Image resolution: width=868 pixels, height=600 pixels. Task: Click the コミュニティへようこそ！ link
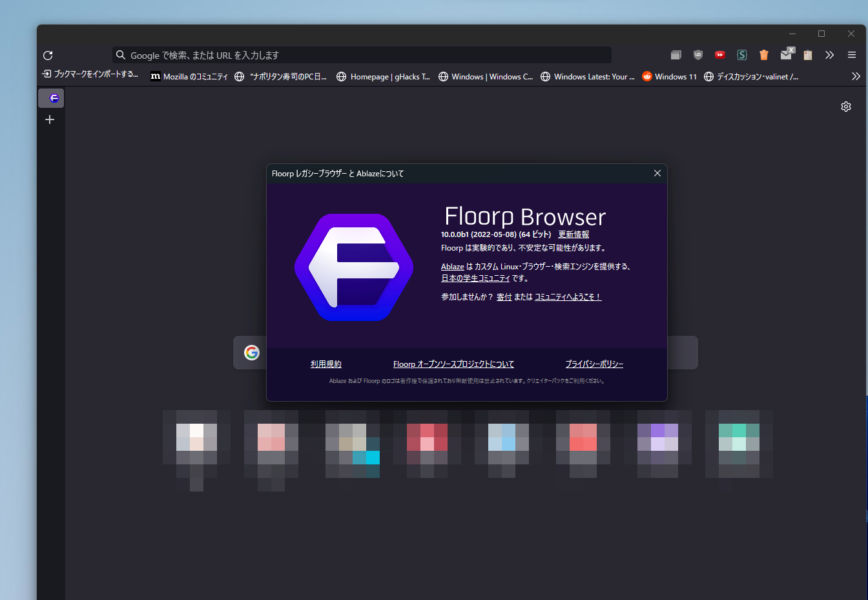pos(568,297)
